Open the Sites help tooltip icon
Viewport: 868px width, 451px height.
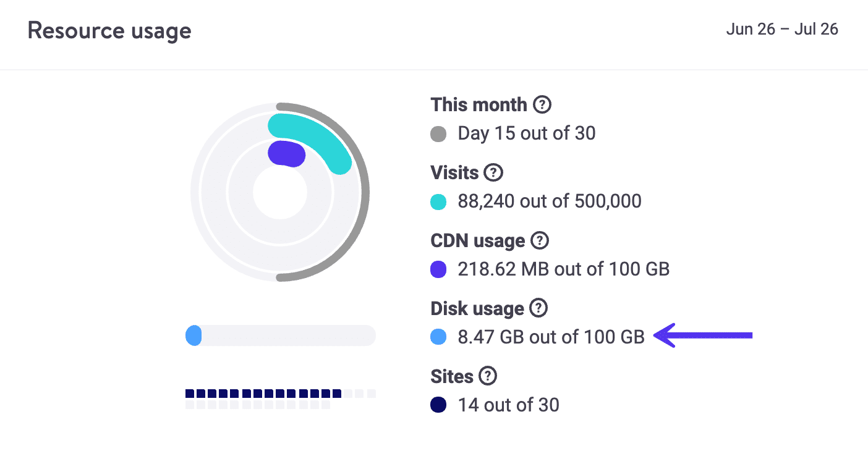[x=488, y=376]
